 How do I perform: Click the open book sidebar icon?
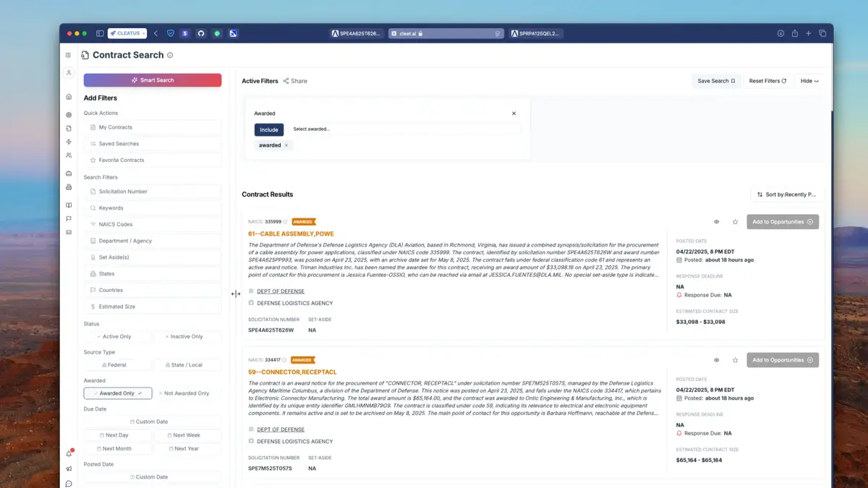click(69, 205)
